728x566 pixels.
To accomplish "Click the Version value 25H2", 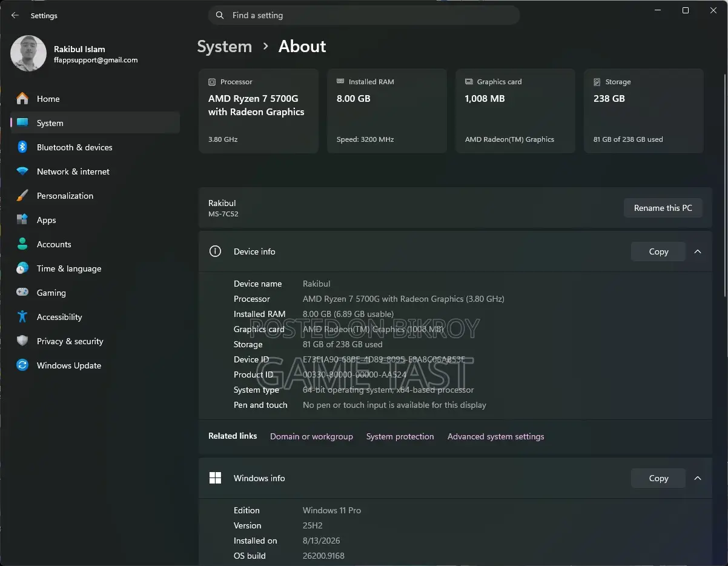I will (313, 525).
